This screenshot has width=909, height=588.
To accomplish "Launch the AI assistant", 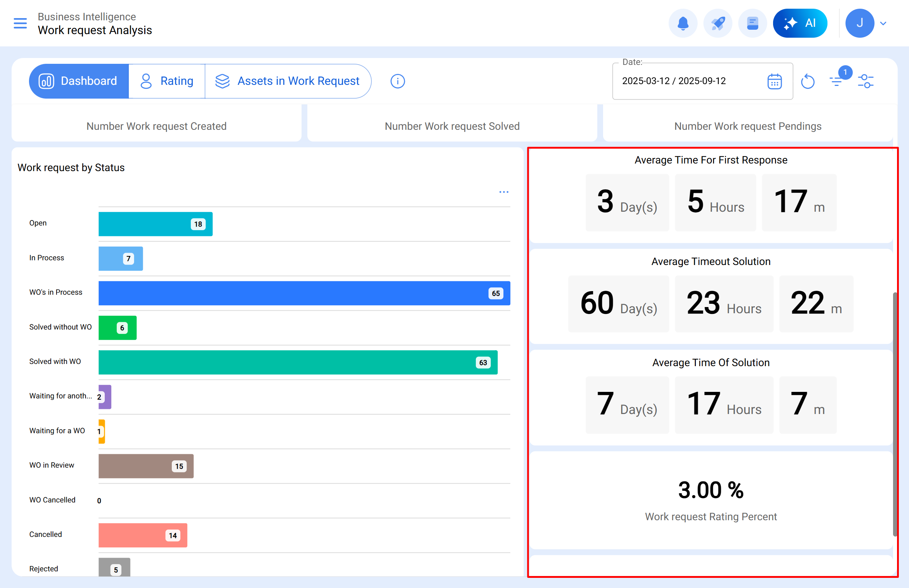I will (800, 23).
